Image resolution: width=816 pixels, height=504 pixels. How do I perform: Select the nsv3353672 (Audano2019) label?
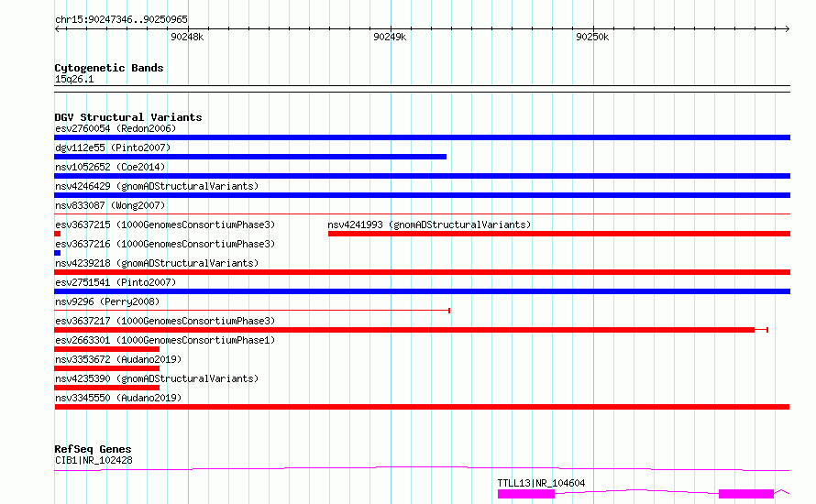pyautogui.click(x=118, y=359)
